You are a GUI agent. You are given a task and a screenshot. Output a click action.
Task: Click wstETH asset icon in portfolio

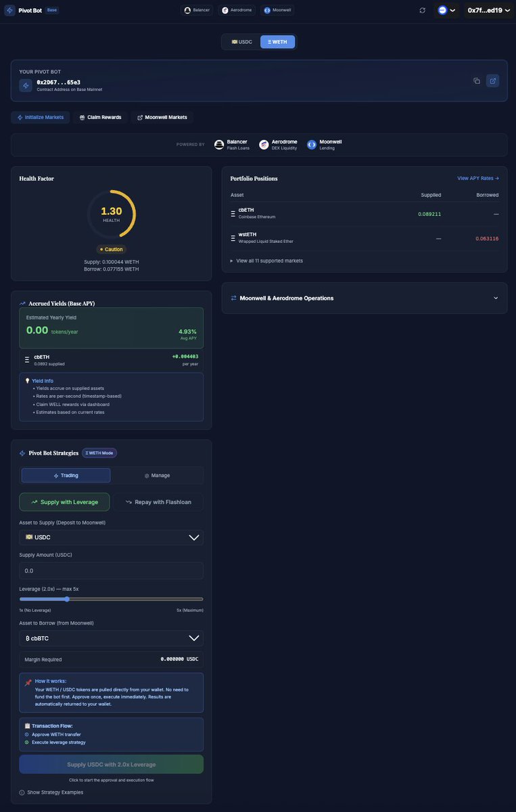coord(233,238)
